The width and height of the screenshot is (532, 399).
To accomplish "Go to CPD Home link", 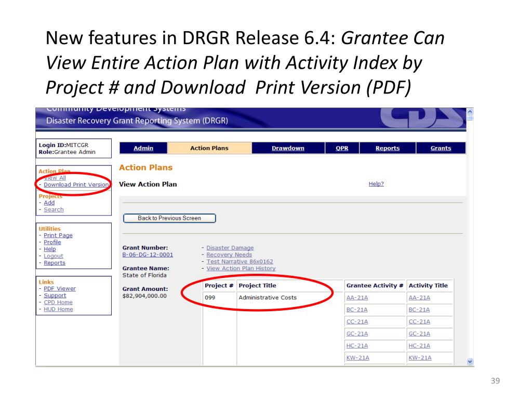I will tap(58, 302).
